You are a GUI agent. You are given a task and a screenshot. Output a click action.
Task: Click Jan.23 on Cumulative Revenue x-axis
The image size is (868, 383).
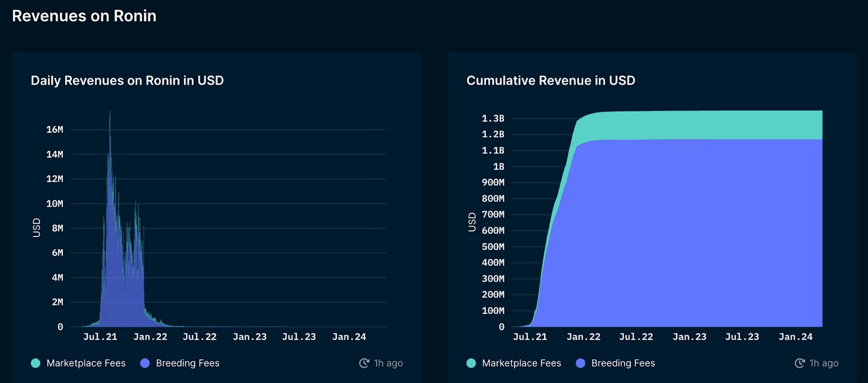690,337
